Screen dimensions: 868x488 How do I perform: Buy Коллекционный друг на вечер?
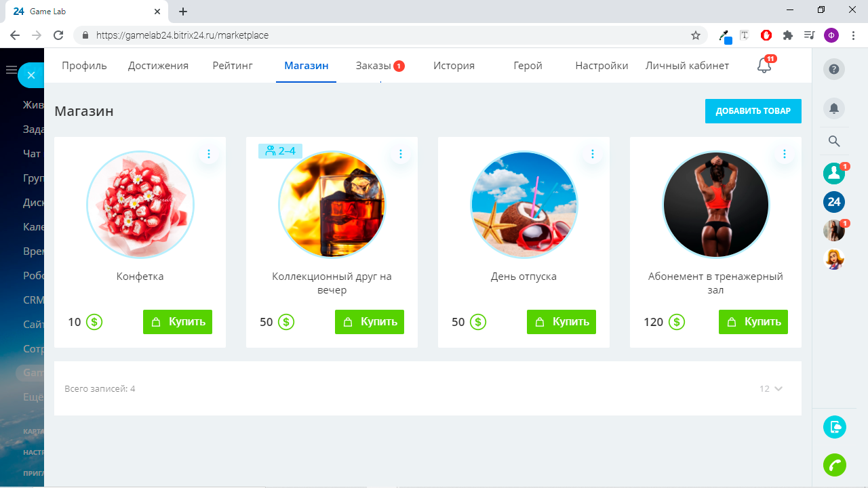(x=370, y=322)
